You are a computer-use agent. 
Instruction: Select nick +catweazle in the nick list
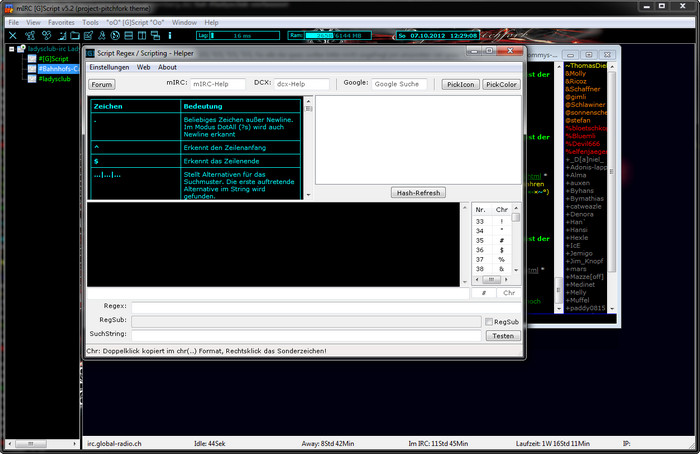click(x=585, y=206)
